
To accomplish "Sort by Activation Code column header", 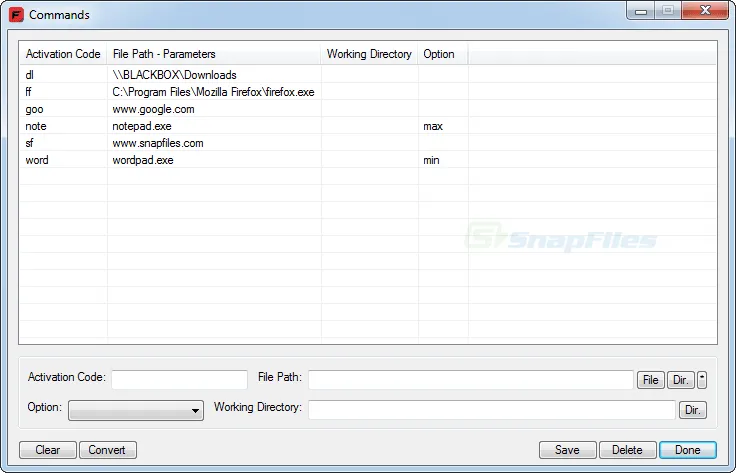I will point(63,54).
